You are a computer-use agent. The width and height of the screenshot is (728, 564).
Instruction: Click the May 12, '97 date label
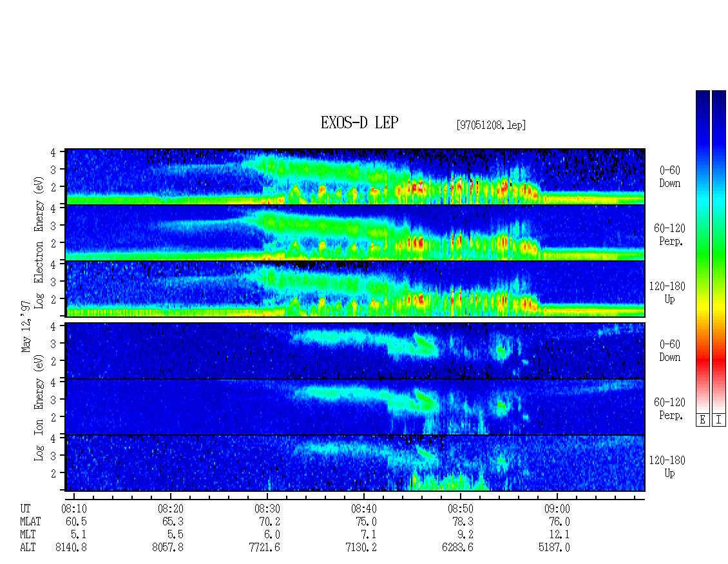[26, 327]
